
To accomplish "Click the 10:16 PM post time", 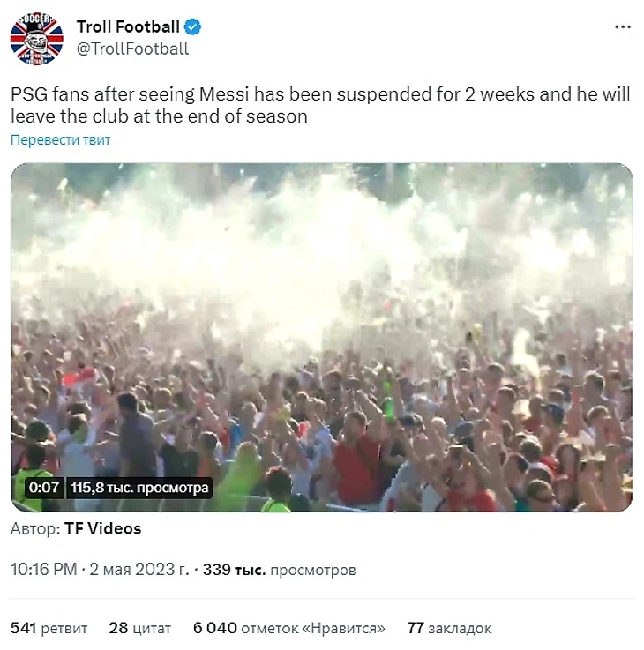I will (x=43, y=570).
